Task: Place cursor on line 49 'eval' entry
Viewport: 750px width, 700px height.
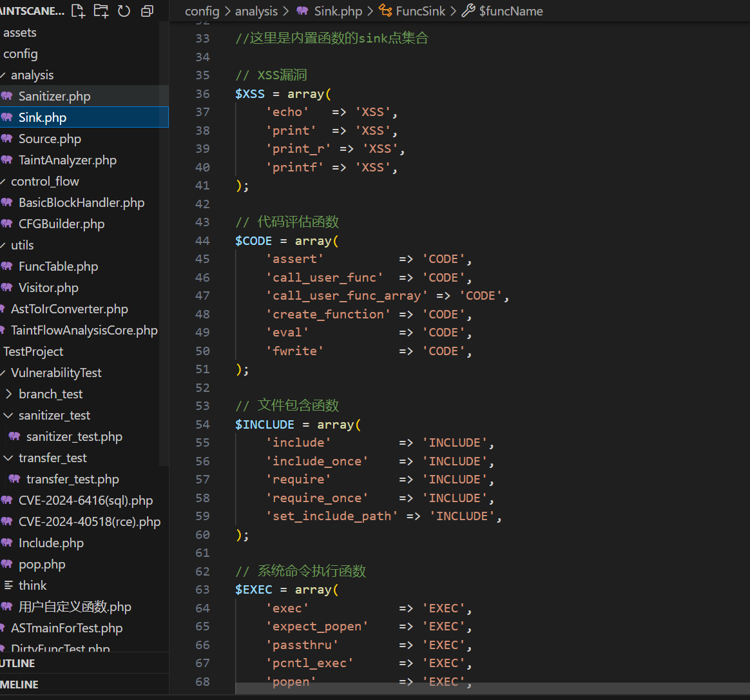Action: click(x=287, y=333)
